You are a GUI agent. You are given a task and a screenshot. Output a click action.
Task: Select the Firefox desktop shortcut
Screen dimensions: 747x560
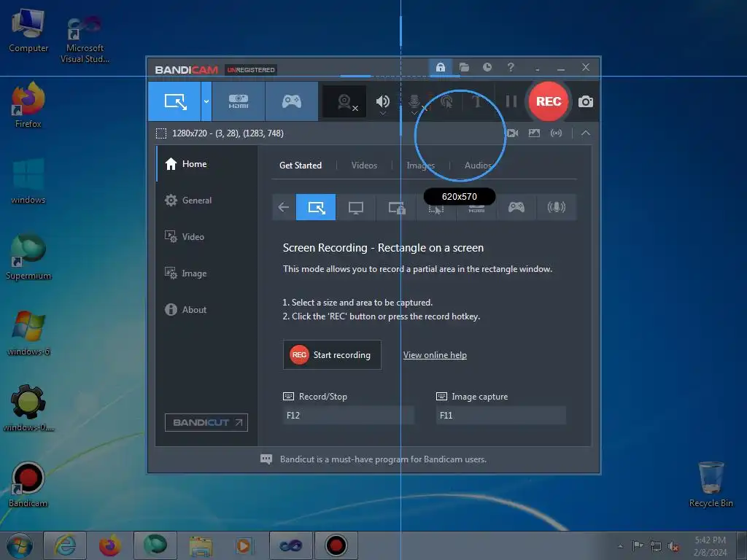(x=28, y=105)
